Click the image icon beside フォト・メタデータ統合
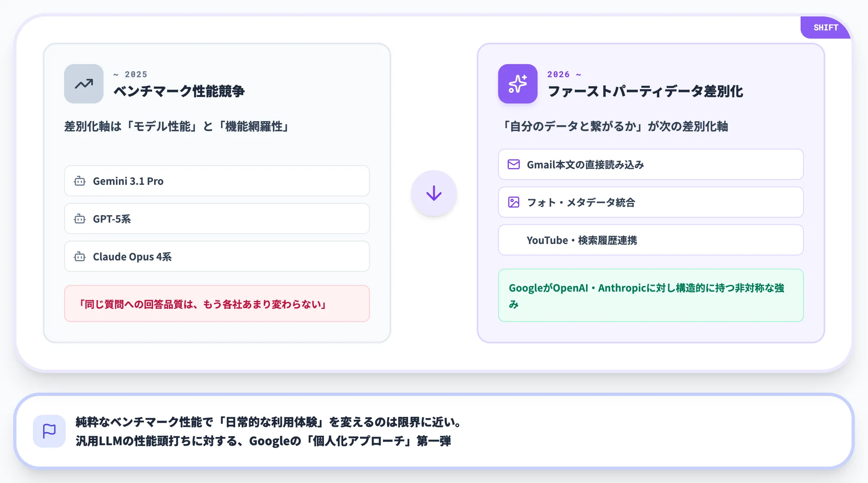Viewport: 868px width, 483px height. (x=514, y=202)
